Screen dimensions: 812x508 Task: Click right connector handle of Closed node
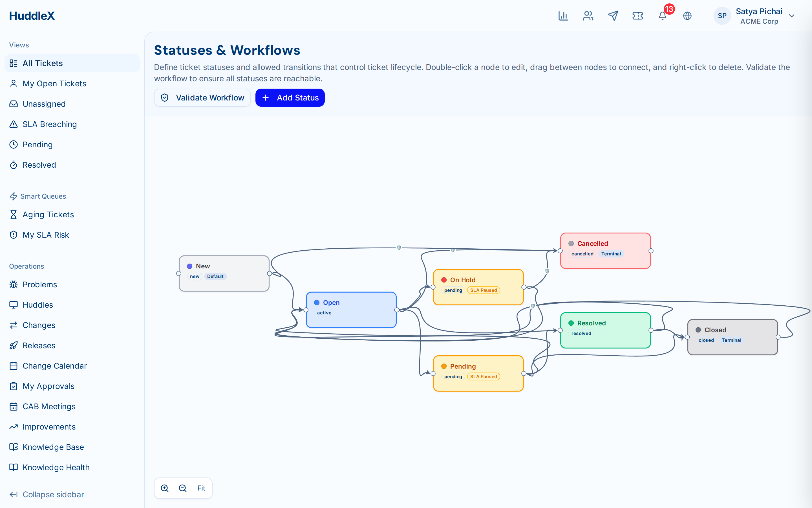click(778, 337)
